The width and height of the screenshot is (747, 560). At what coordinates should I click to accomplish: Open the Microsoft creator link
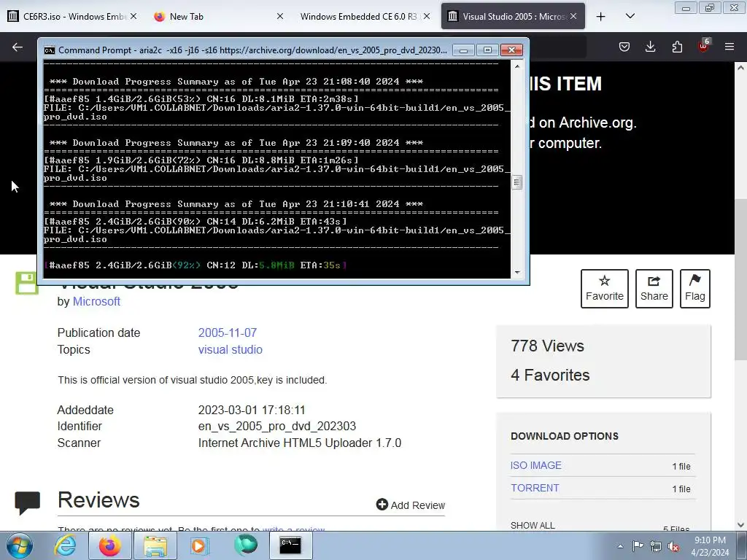[96, 301]
